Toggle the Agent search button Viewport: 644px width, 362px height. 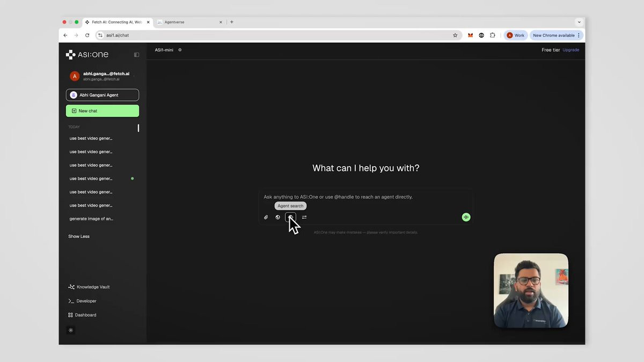click(290, 217)
